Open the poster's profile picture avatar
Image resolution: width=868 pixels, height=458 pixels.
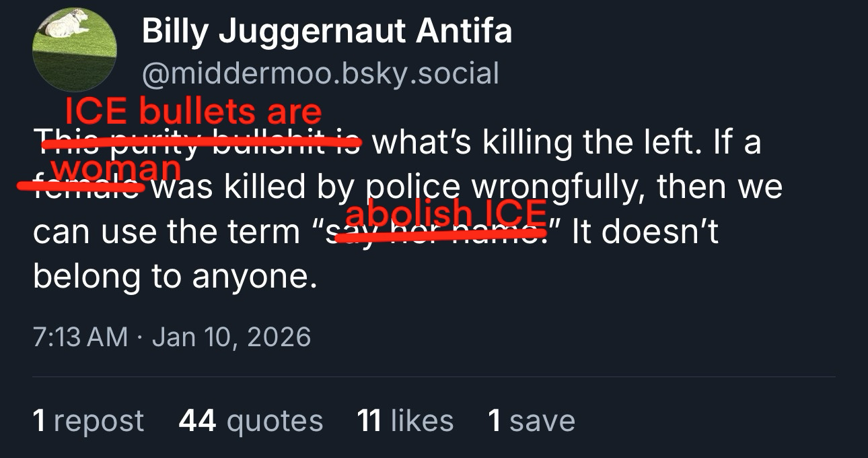75,50
